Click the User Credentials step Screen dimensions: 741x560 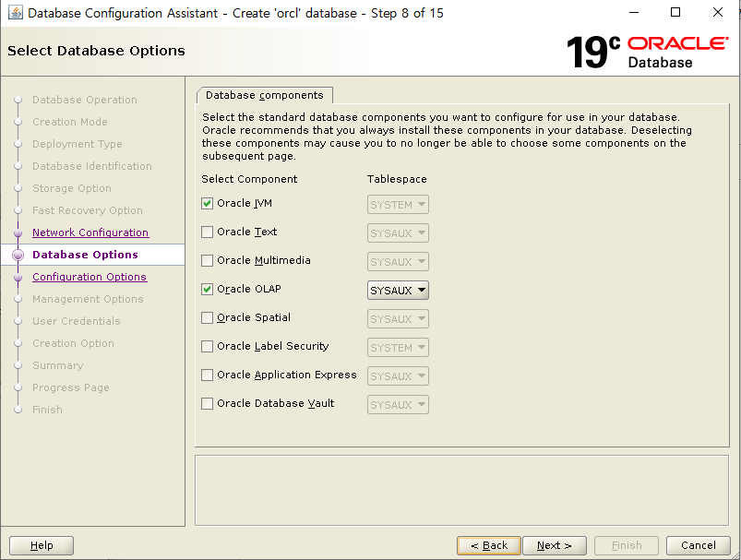[x=76, y=321]
